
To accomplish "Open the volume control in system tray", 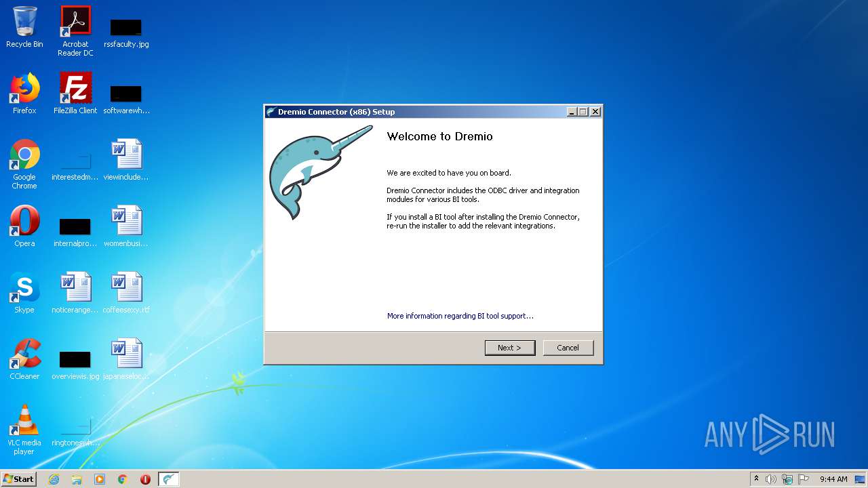I will [771, 479].
